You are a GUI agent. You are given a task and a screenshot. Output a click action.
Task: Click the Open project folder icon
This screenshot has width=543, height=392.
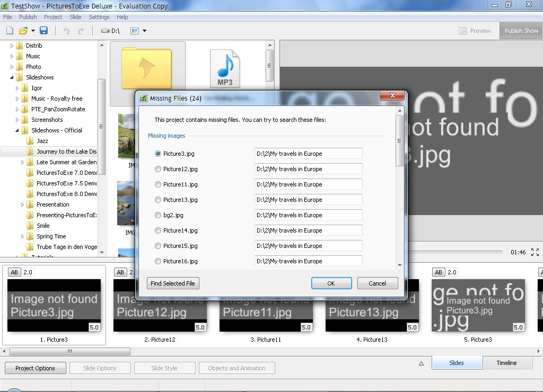23,30
